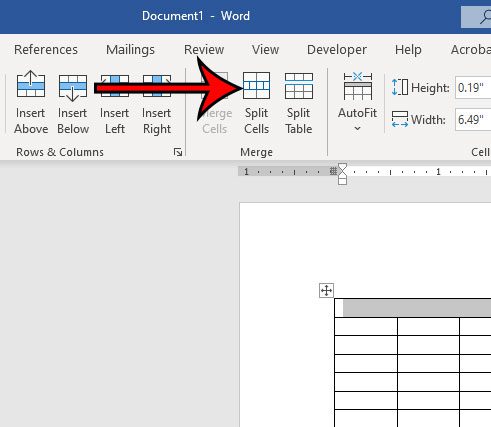Click the Height input field
Image resolution: width=491 pixels, height=427 pixels.
coord(473,87)
